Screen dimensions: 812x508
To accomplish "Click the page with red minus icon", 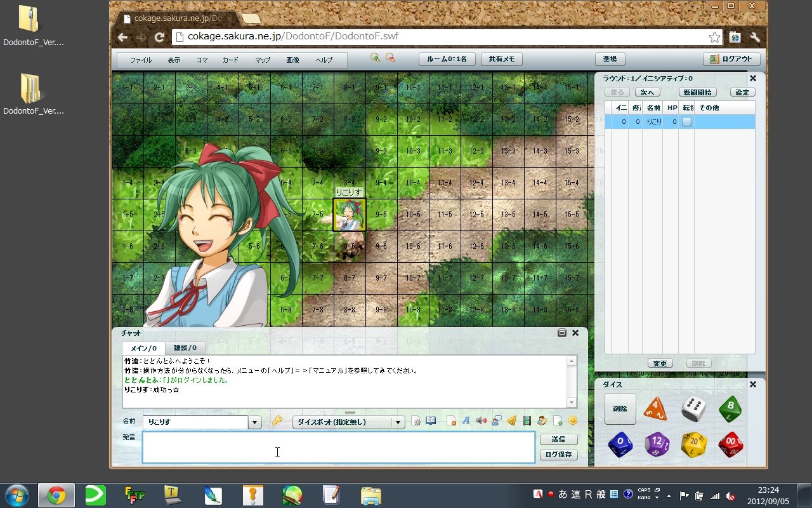I will point(451,421).
